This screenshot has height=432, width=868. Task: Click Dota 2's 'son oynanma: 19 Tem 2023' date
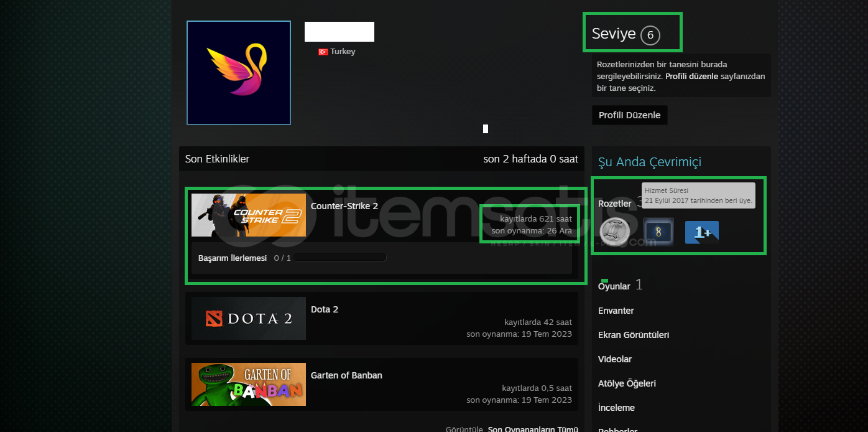coord(519,334)
